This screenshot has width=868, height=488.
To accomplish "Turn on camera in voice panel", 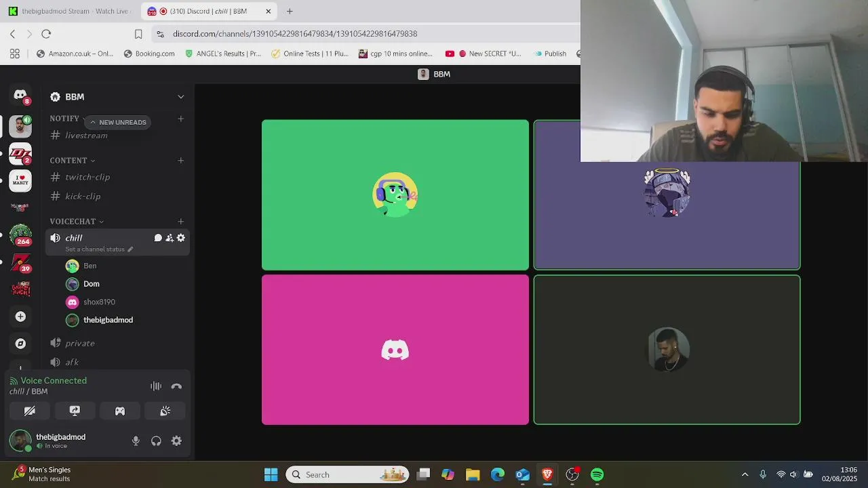I will click(30, 411).
